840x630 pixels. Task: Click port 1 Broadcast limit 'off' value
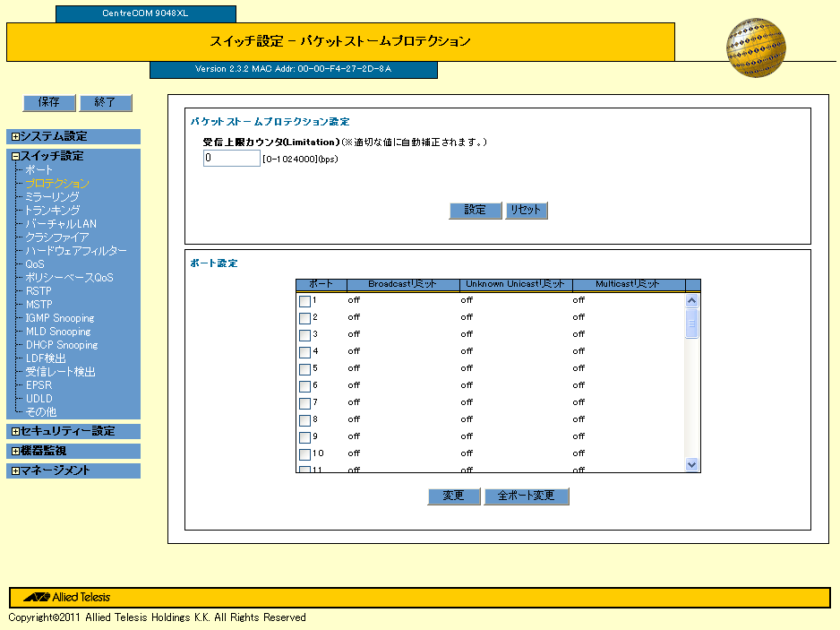354,300
